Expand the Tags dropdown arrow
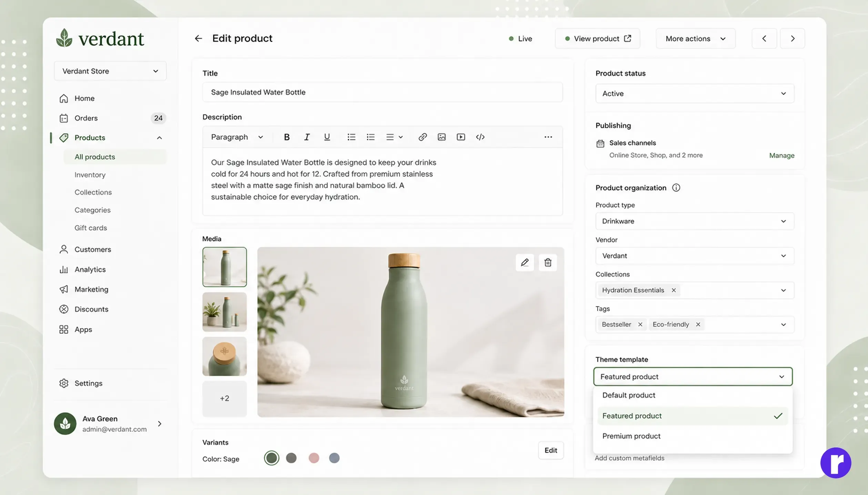The image size is (868, 495). pyautogui.click(x=783, y=324)
